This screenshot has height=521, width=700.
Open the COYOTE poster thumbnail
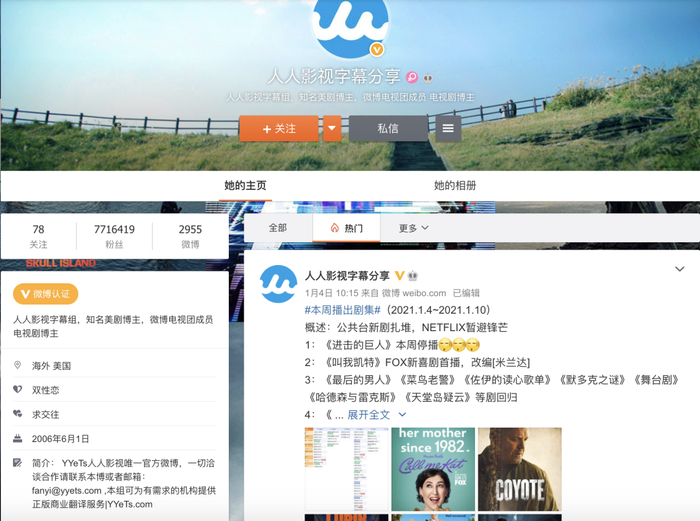click(x=520, y=469)
